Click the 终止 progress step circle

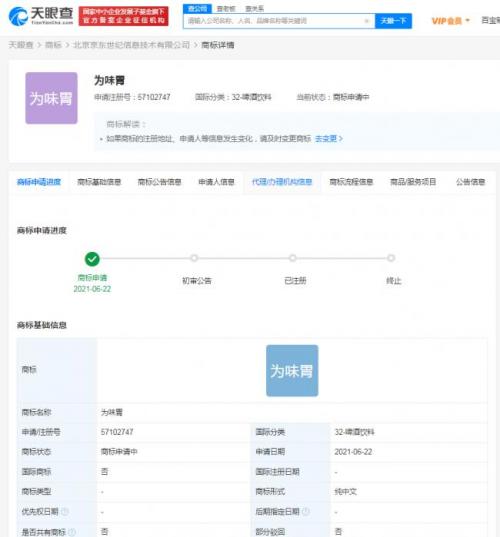tap(391, 258)
